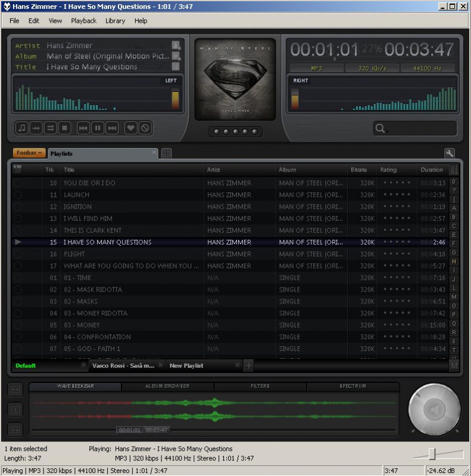The image size is (471, 476).
Task: Open artist info icon next to Hans Zimmer
Action: (x=176, y=45)
